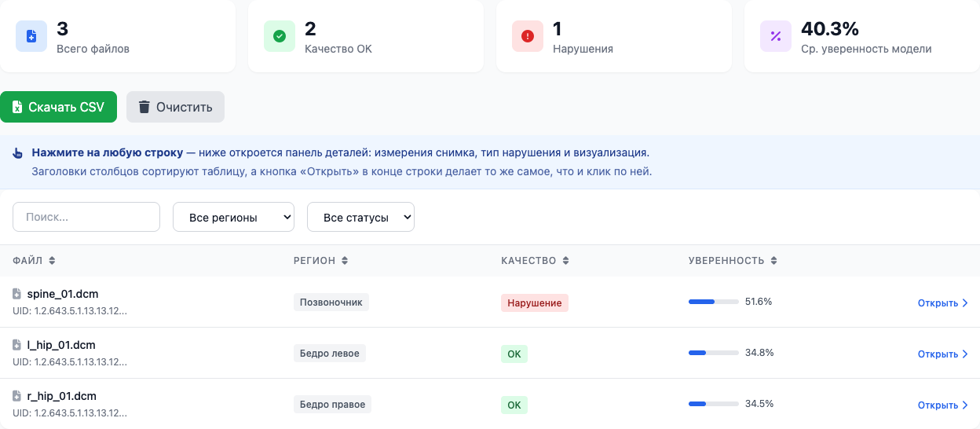The height and width of the screenshot is (429, 980).
Task: Sort table by Уверенность column sort icon
Action: pyautogui.click(x=773, y=261)
